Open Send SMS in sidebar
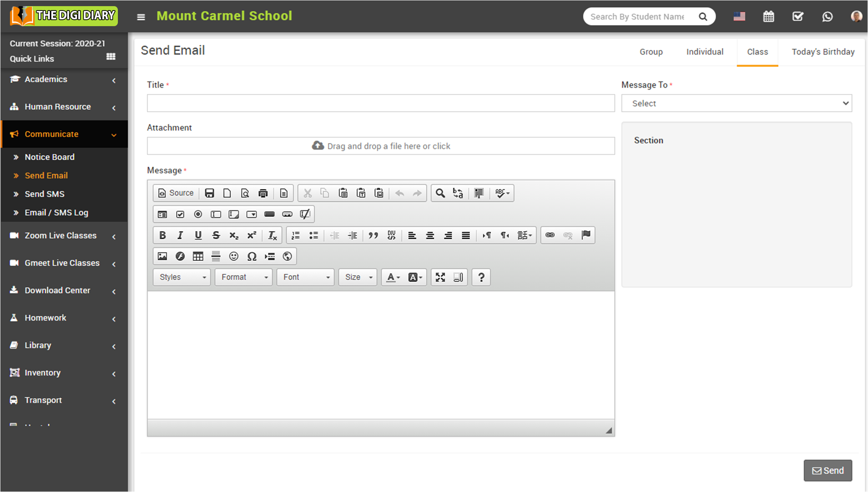This screenshot has height=492, width=868. click(x=44, y=194)
